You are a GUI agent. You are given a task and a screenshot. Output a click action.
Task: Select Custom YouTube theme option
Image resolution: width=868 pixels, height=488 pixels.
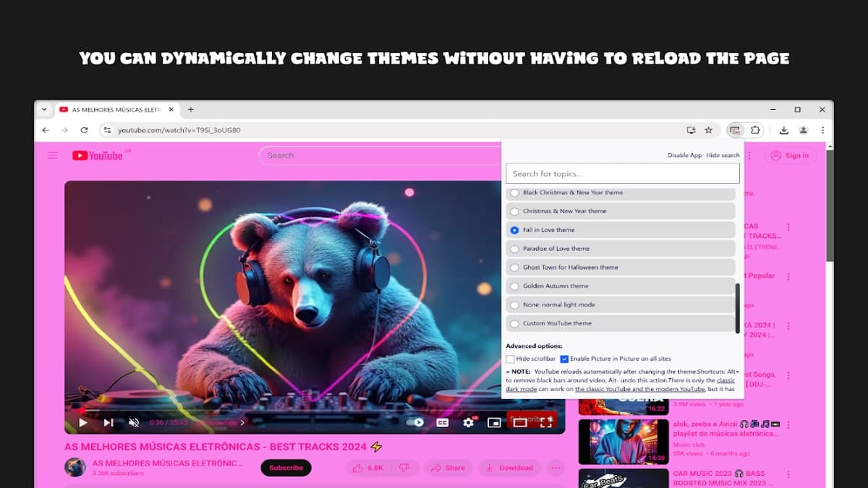[x=620, y=324]
